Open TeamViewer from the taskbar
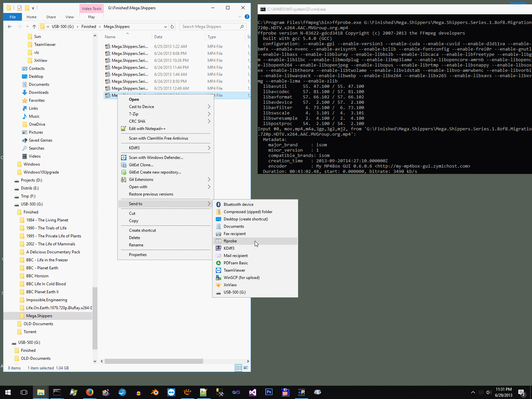532x399 pixels. (171, 392)
